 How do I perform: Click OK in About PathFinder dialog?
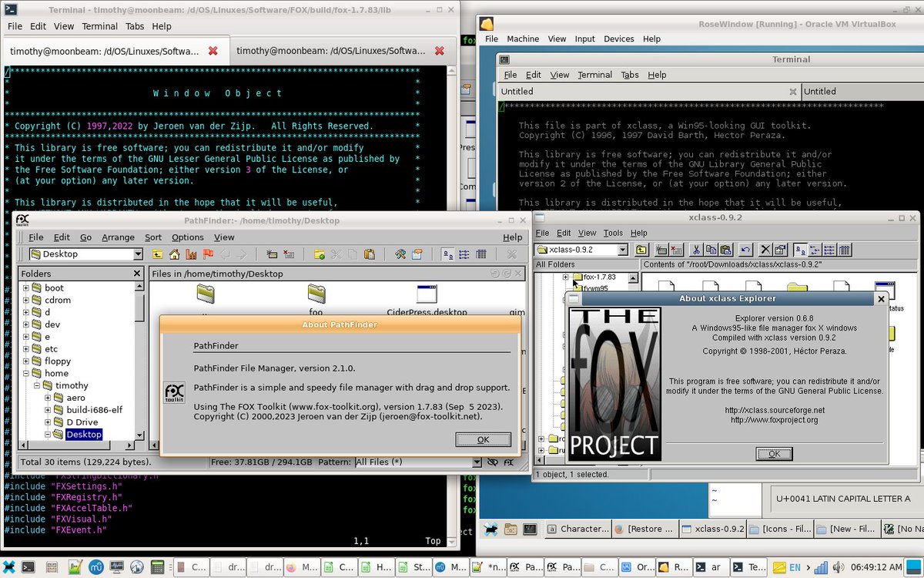click(483, 439)
